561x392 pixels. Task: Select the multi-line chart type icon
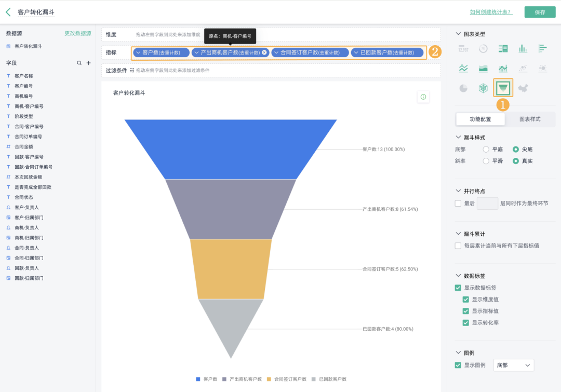click(463, 69)
